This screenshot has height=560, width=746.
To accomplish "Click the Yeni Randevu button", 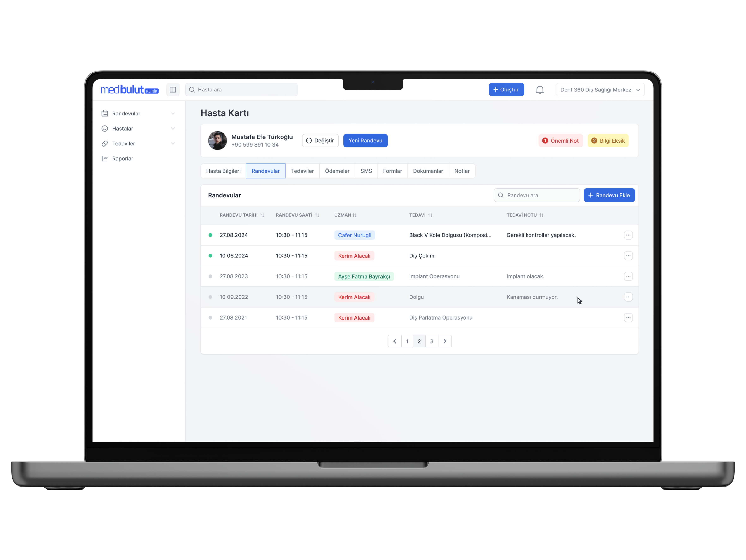I will click(x=365, y=141).
